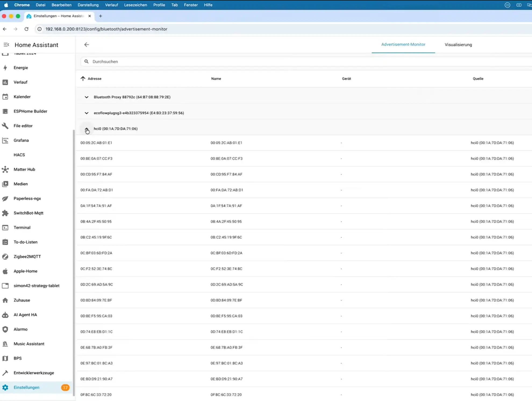Expand Bluetooth Proxy 88792c group

coord(87,97)
